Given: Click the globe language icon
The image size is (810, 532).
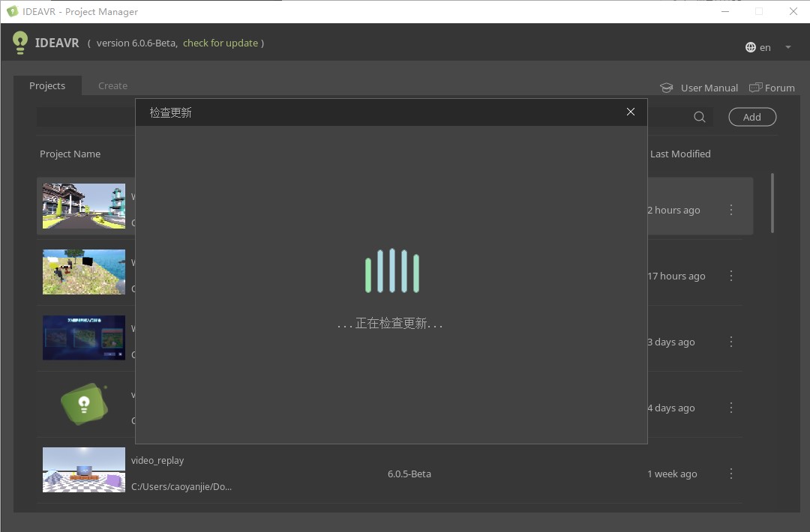Looking at the screenshot, I should (750, 47).
